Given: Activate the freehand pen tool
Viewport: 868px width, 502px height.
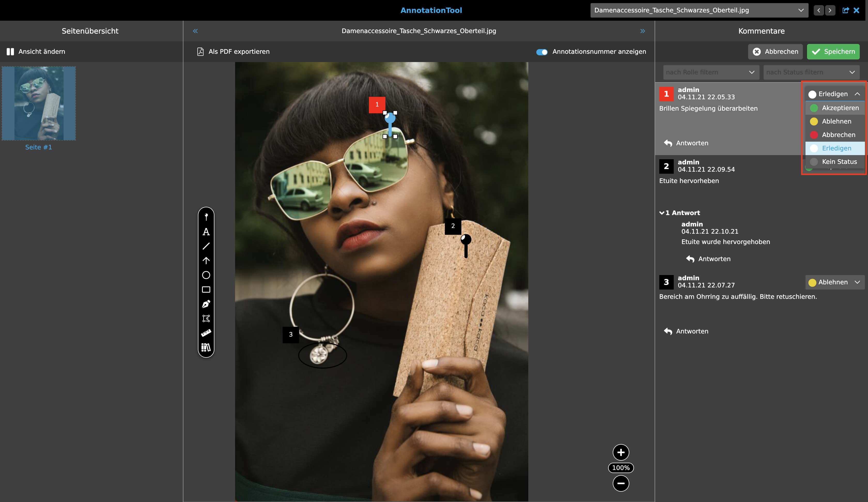Looking at the screenshot, I should (x=206, y=304).
